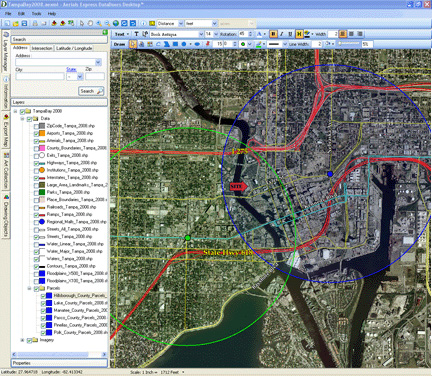Click the highlighted halo text icon
The height and width of the screenshot is (376, 432).
299,34
